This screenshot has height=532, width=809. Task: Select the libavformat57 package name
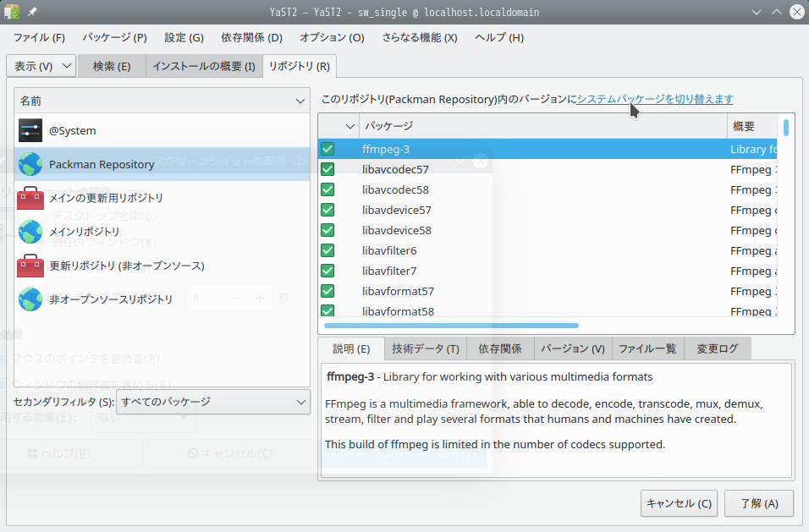tap(399, 291)
